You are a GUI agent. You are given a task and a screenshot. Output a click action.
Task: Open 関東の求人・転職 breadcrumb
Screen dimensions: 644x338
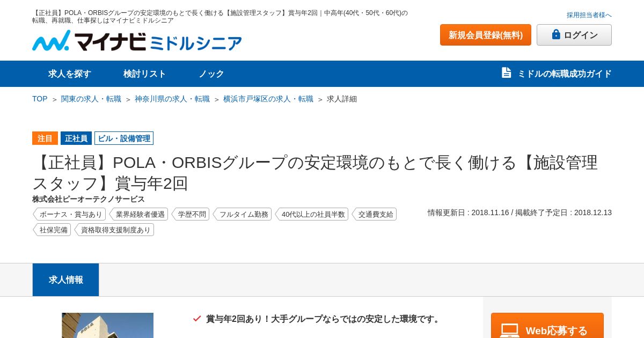[x=91, y=99]
